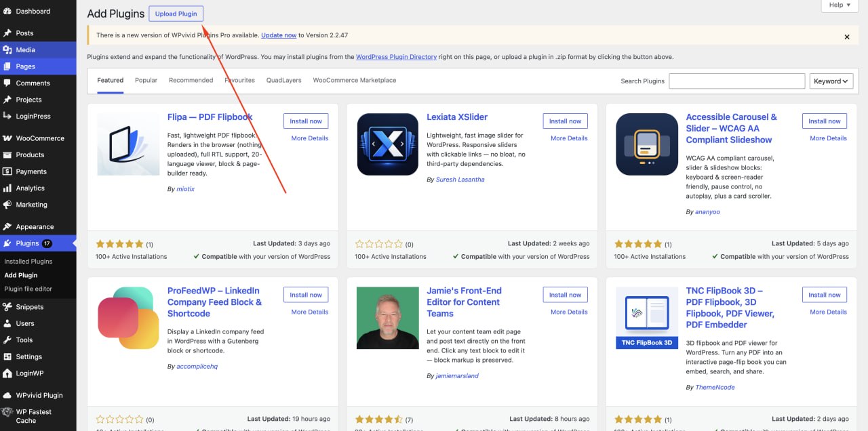Expand the Help dropdown tab
The height and width of the screenshot is (431, 868).
[x=840, y=5]
